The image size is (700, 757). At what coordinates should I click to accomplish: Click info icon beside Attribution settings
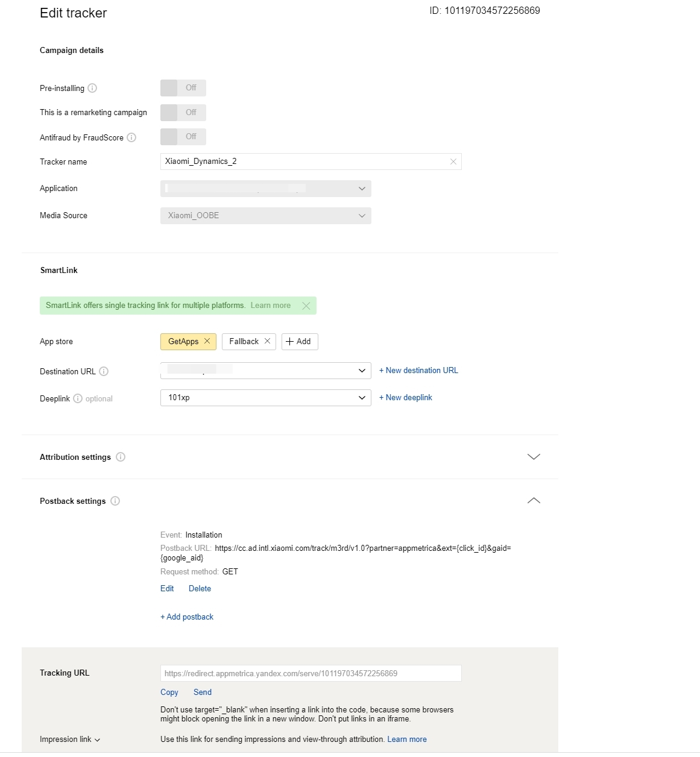coord(121,457)
